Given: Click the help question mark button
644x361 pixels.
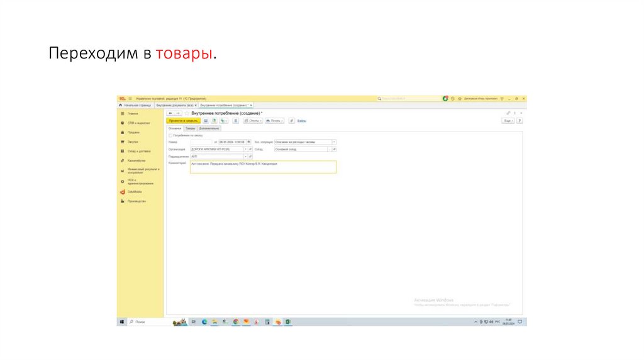Looking at the screenshot, I should tap(519, 121).
